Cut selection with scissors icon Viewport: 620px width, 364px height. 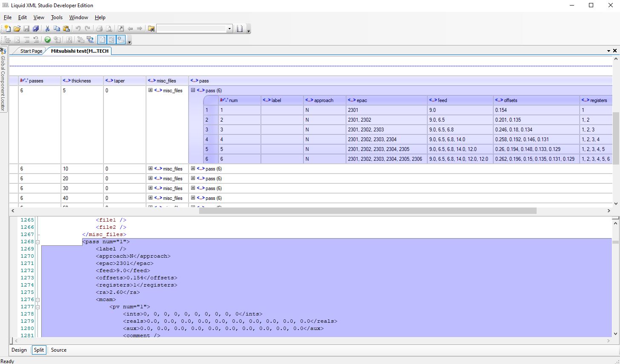(47, 28)
